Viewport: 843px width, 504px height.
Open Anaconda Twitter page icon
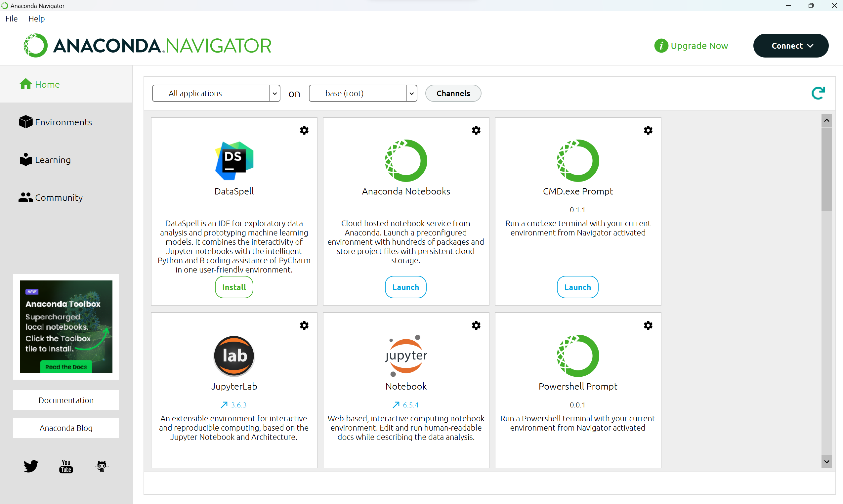[x=31, y=466]
